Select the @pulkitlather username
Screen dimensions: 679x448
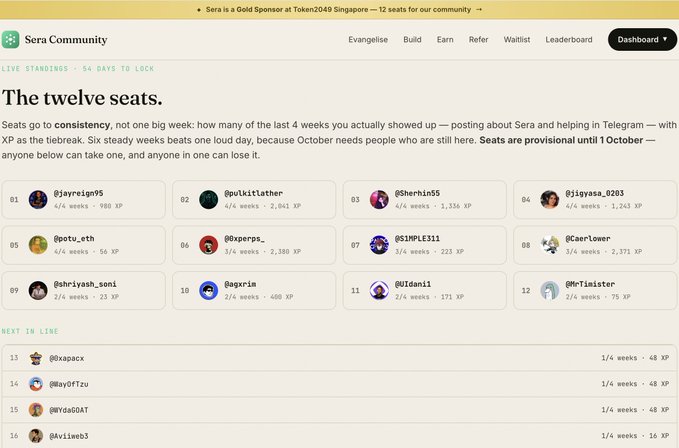253,193
